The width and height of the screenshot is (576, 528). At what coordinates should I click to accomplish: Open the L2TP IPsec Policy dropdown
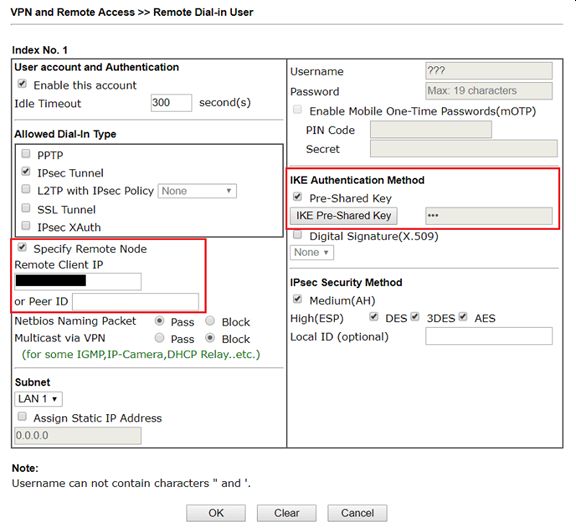point(197,191)
